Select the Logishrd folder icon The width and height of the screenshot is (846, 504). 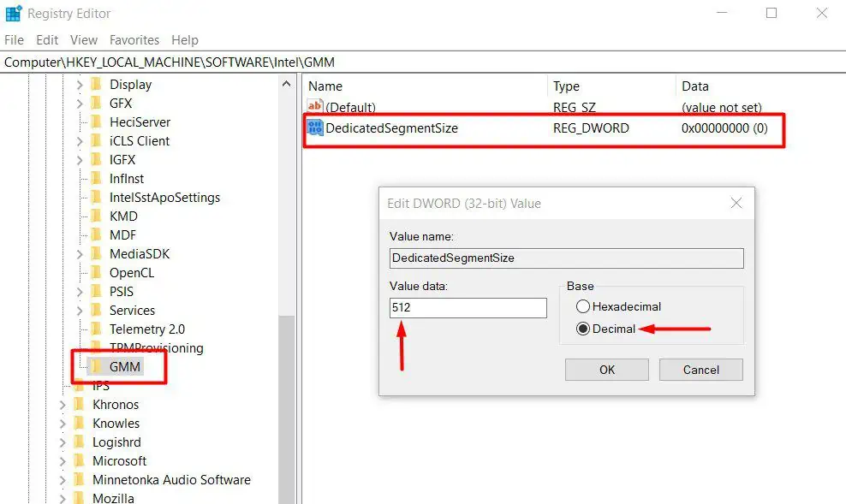pos(80,442)
